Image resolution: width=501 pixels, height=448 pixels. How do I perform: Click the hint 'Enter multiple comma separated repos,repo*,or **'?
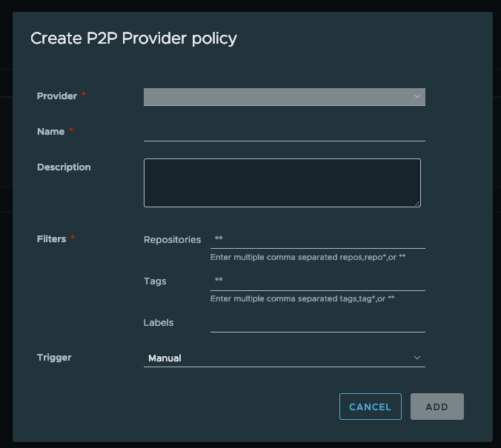(308, 258)
